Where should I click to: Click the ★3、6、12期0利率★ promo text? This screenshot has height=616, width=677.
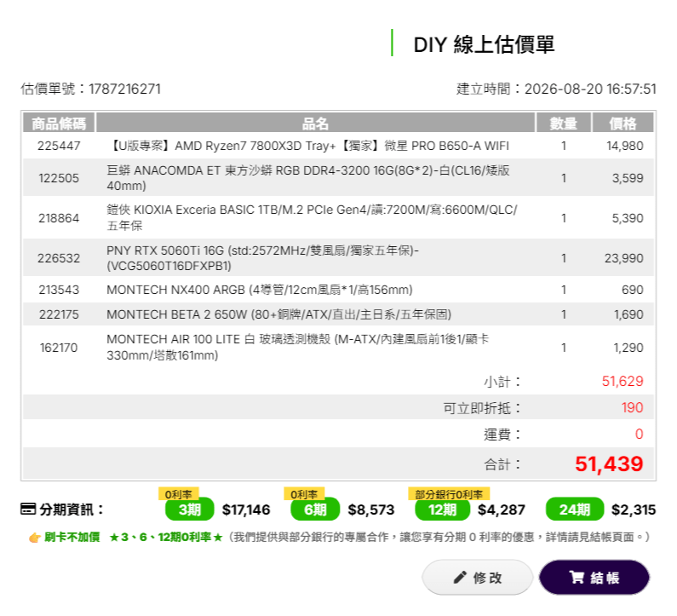[166, 537]
